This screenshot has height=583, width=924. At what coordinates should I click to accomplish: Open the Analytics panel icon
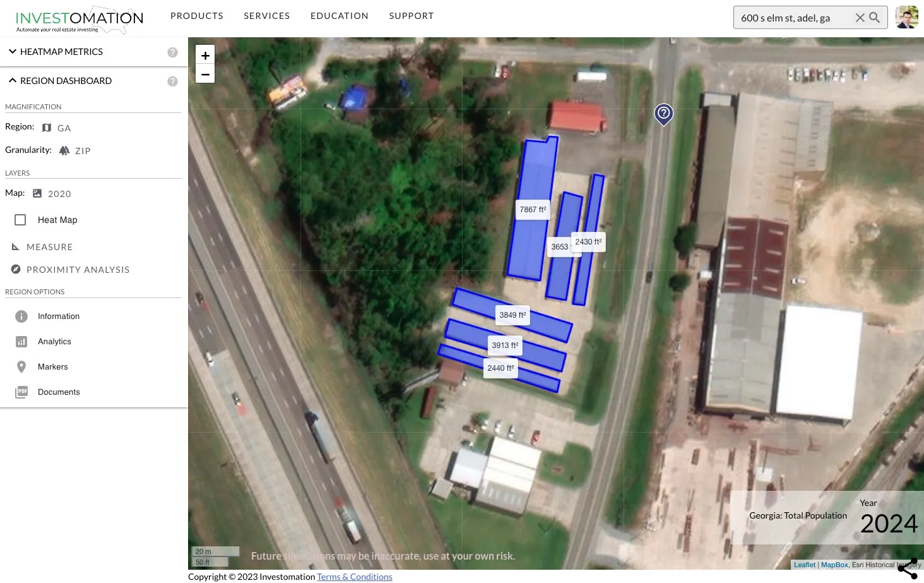click(21, 341)
